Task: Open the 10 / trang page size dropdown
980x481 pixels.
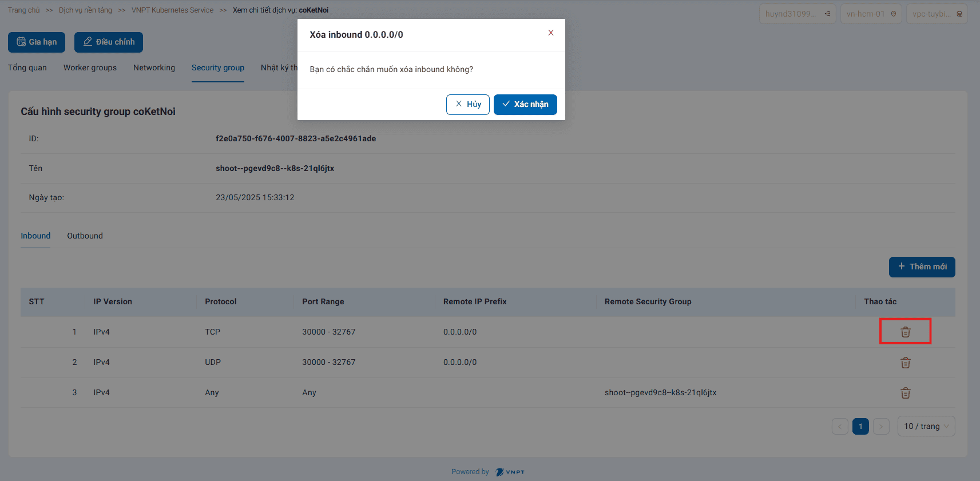Action: click(x=926, y=426)
